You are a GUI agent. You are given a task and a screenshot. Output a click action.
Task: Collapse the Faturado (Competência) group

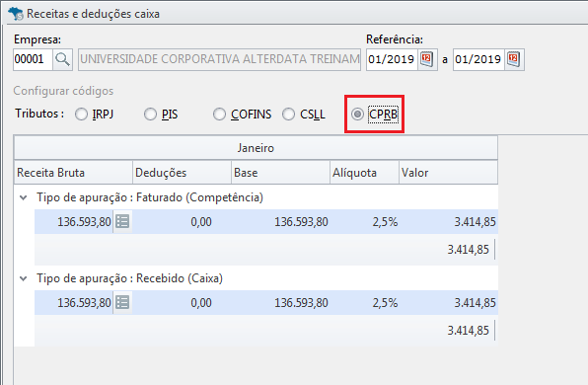click(24, 197)
